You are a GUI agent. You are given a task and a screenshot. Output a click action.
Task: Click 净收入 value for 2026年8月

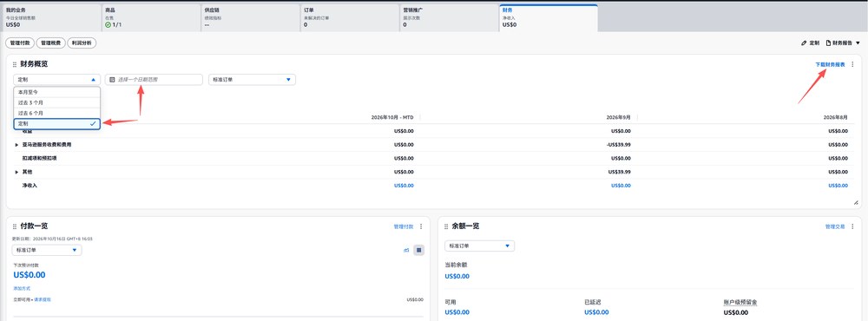pos(838,186)
